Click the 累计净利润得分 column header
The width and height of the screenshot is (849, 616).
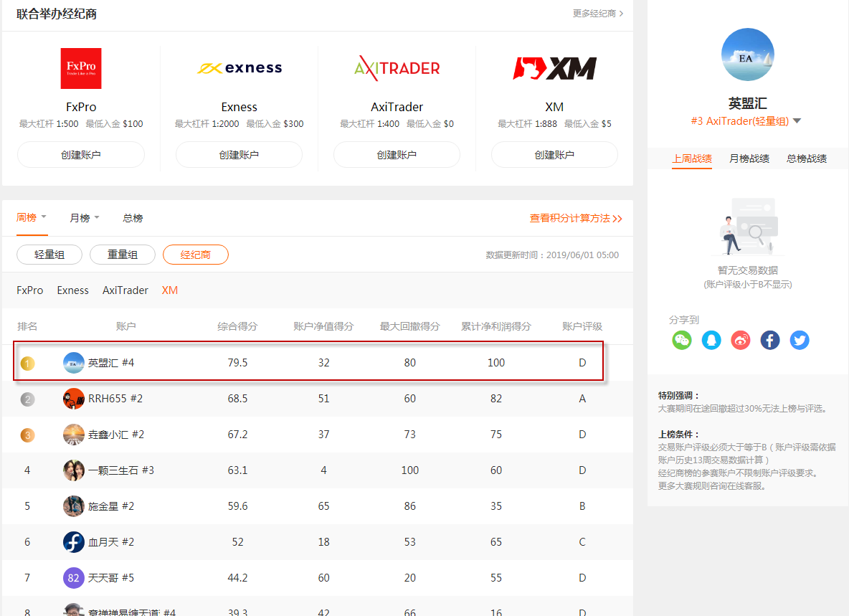[x=495, y=326]
